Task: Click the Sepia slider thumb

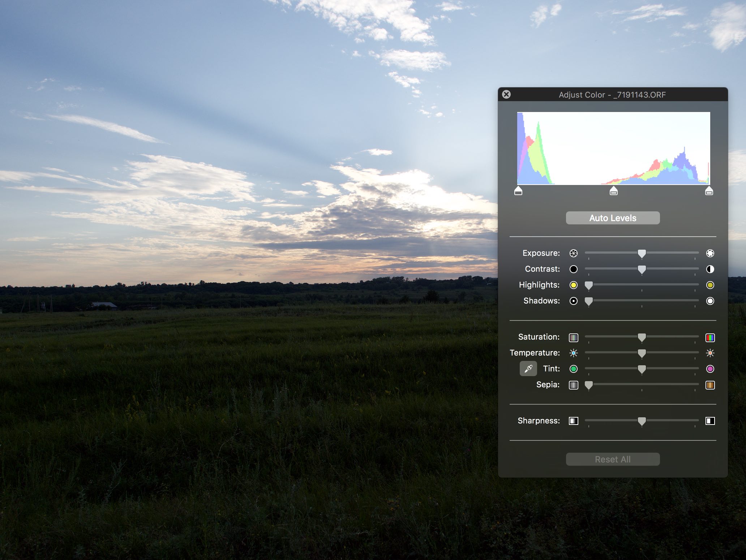Action: (589, 385)
